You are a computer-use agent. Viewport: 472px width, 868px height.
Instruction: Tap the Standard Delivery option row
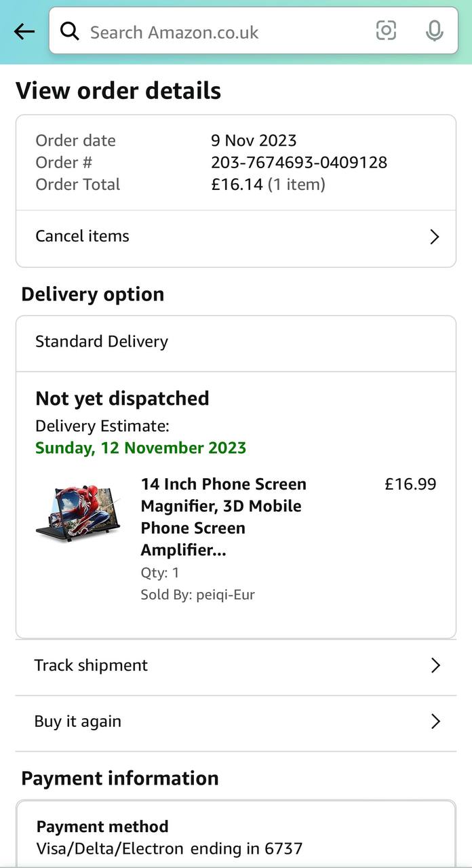102,341
